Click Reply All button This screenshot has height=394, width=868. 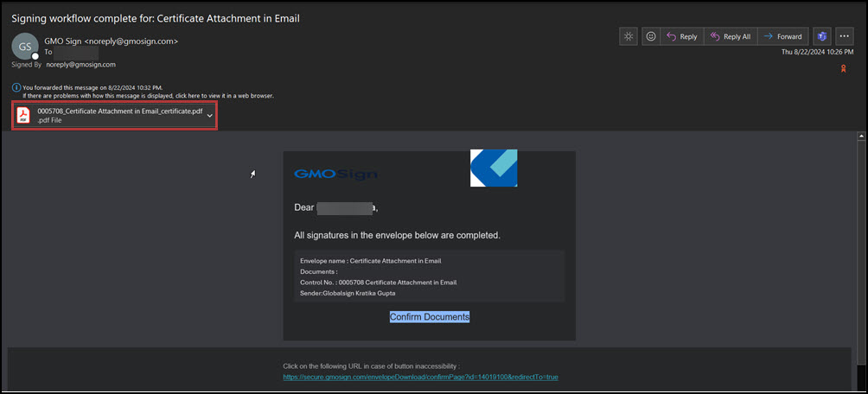click(x=731, y=36)
